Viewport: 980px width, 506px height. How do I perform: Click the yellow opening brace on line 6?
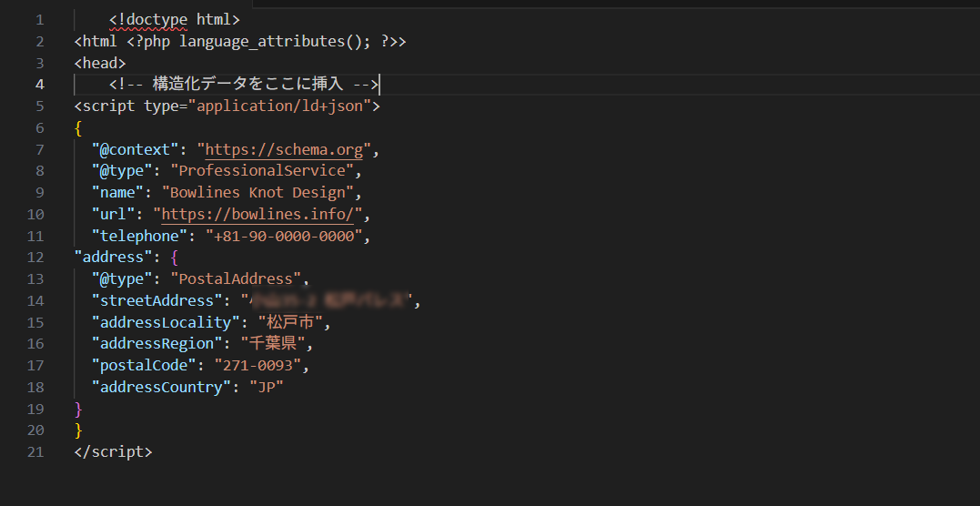[78, 128]
